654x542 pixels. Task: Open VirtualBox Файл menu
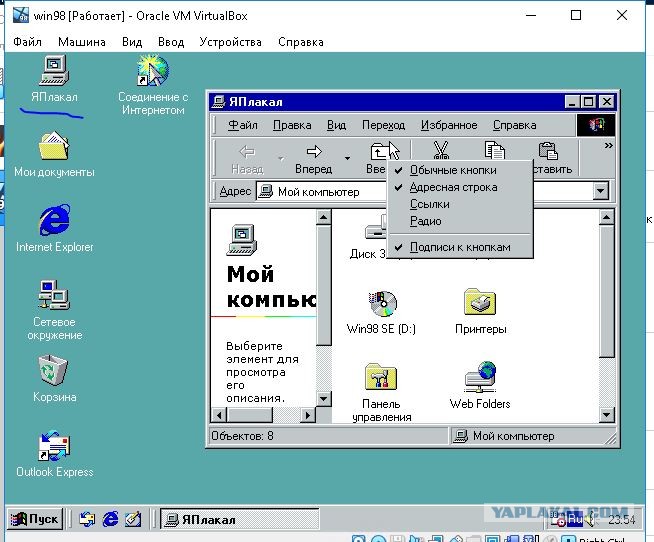[27, 42]
